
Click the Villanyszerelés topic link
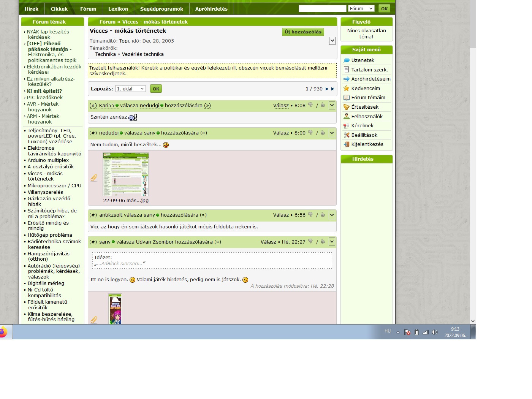click(x=46, y=192)
